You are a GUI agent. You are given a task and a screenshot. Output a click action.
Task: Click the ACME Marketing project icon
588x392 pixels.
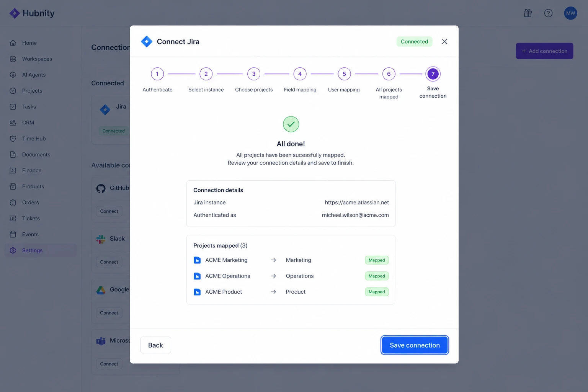tap(197, 260)
